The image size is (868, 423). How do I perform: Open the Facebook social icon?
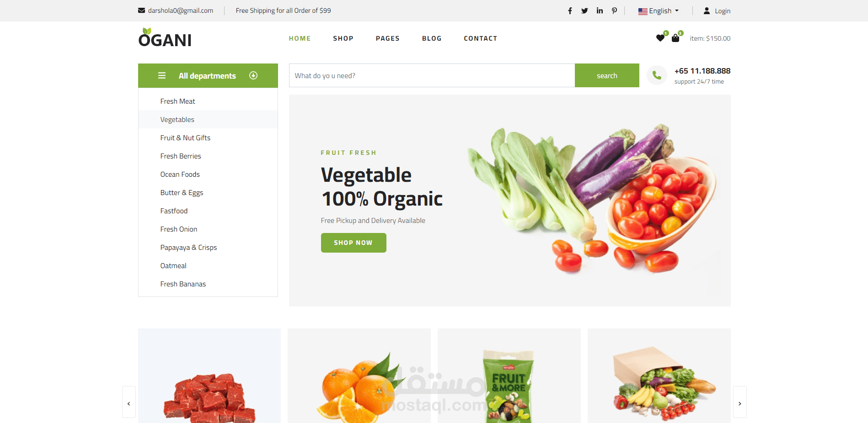pyautogui.click(x=570, y=11)
